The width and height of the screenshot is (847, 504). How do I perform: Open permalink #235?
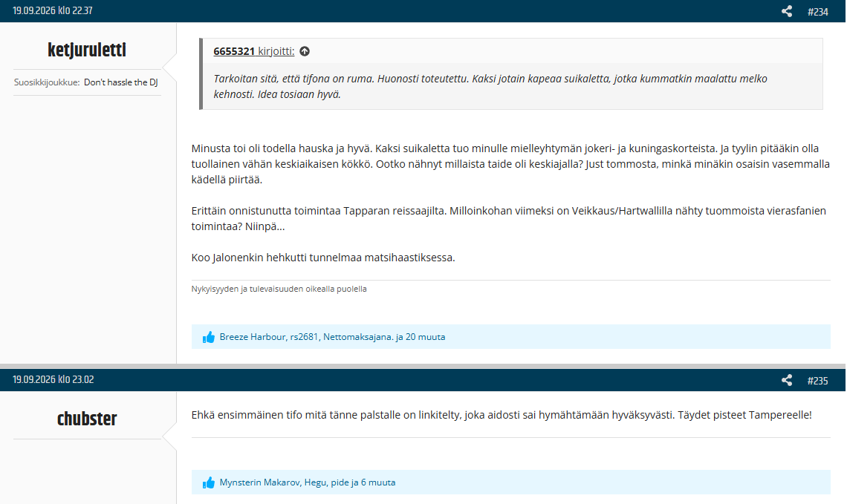pyautogui.click(x=818, y=381)
